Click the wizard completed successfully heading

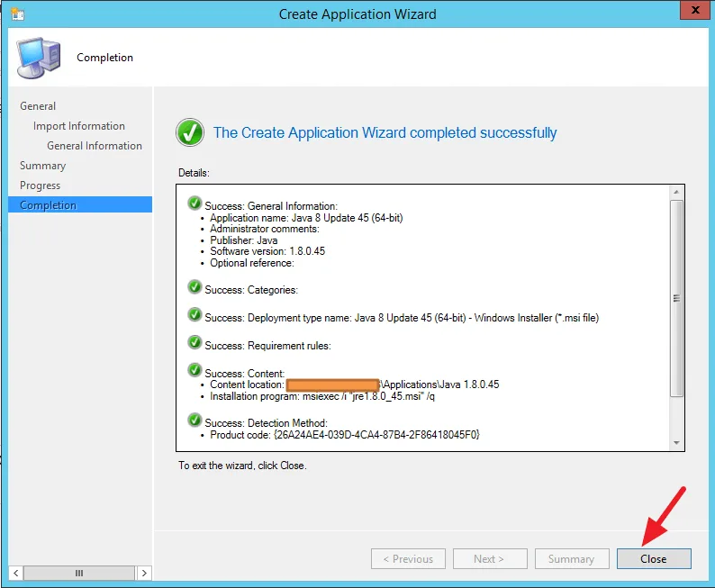coord(385,132)
